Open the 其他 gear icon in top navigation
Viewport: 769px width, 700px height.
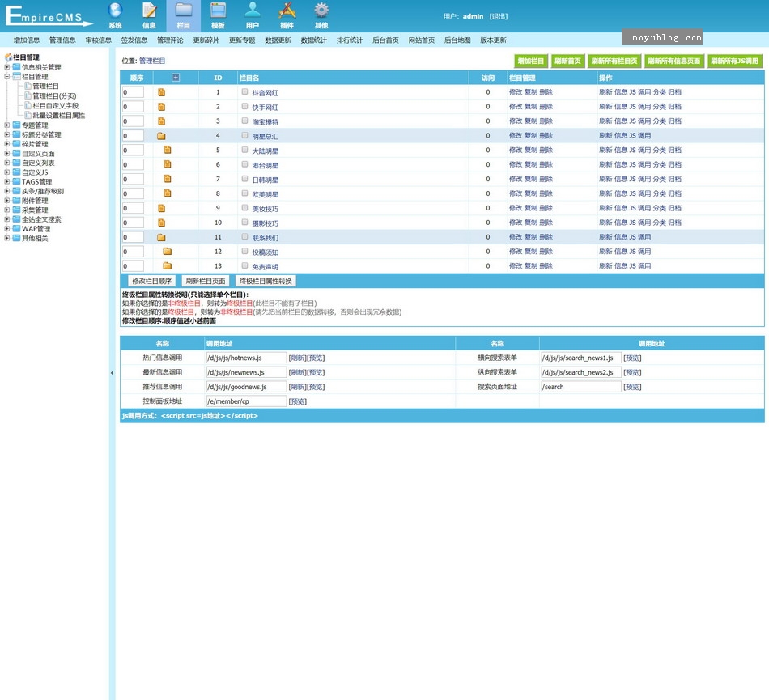click(321, 10)
